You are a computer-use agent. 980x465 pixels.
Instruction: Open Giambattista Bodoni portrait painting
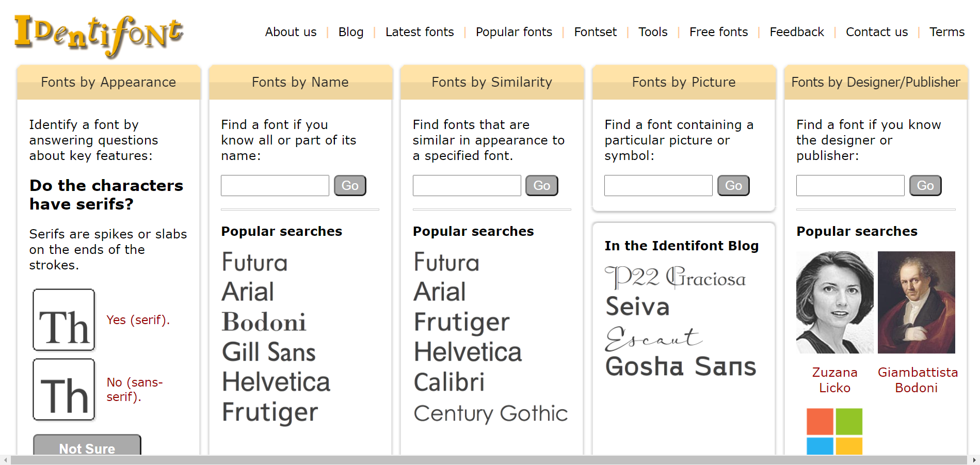tap(916, 302)
